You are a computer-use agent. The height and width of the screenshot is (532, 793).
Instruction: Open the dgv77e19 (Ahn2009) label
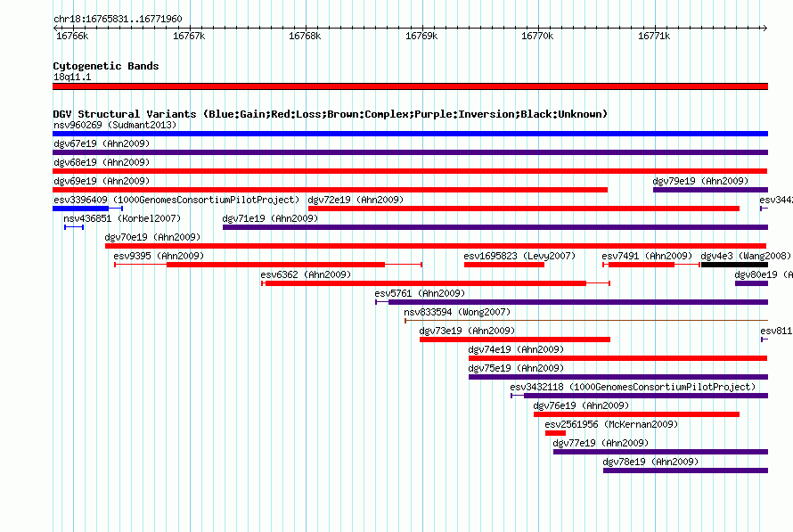pyautogui.click(x=601, y=443)
